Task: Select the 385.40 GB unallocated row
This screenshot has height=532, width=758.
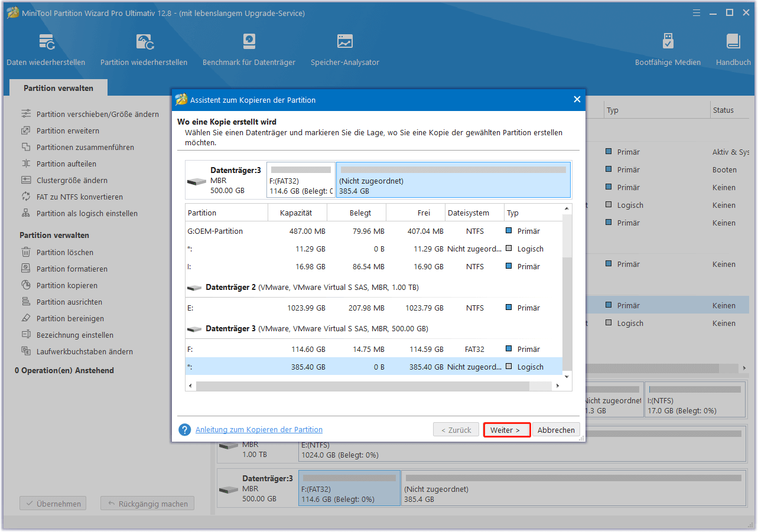Action: [x=374, y=367]
